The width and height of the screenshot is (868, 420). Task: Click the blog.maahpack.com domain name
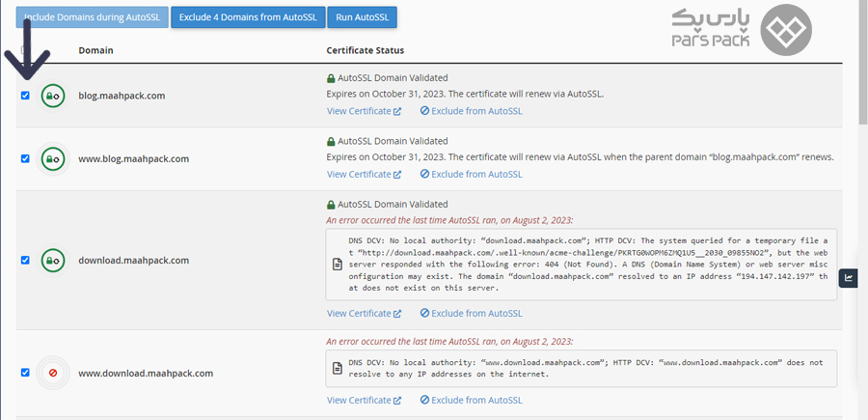click(122, 96)
